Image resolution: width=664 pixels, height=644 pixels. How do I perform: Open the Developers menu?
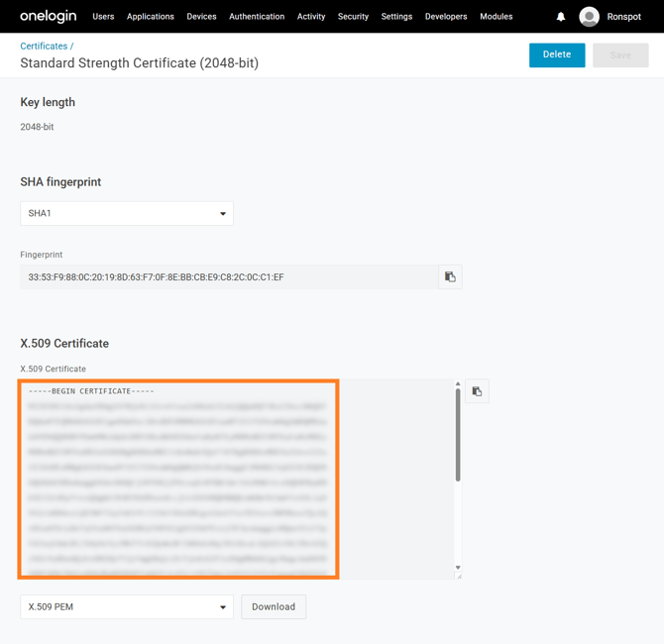446,17
